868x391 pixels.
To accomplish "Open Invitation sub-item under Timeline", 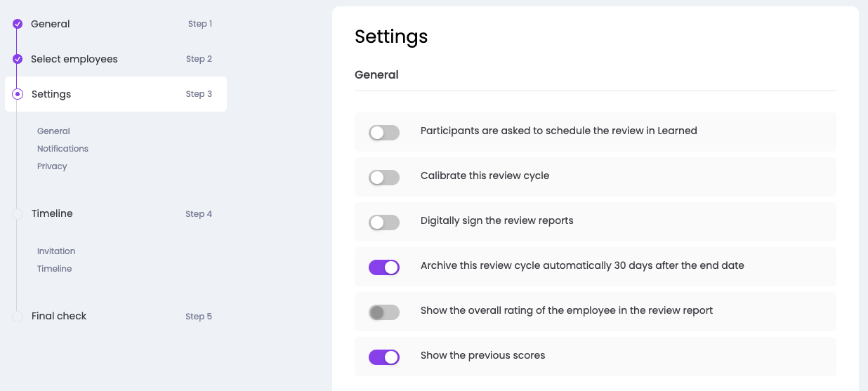I will (56, 251).
